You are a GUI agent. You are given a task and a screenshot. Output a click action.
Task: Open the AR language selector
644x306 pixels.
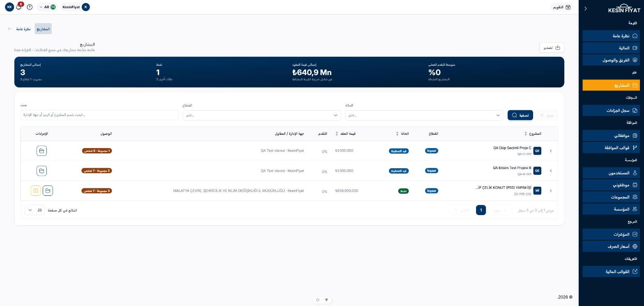(47, 7)
